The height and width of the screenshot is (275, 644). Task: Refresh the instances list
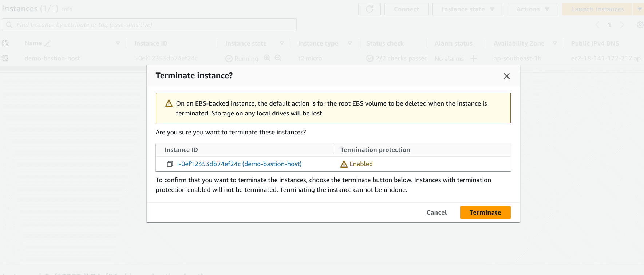pyautogui.click(x=370, y=9)
